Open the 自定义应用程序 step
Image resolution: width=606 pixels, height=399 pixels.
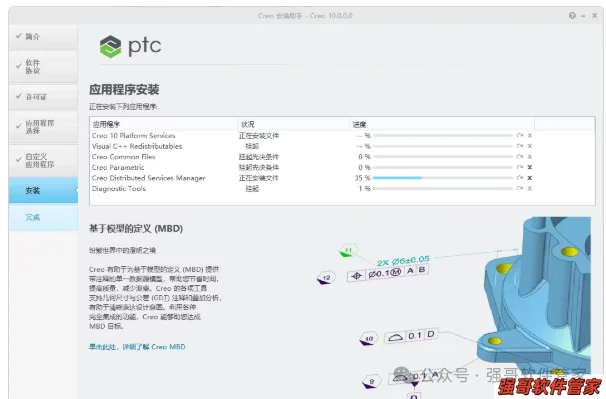(43, 160)
